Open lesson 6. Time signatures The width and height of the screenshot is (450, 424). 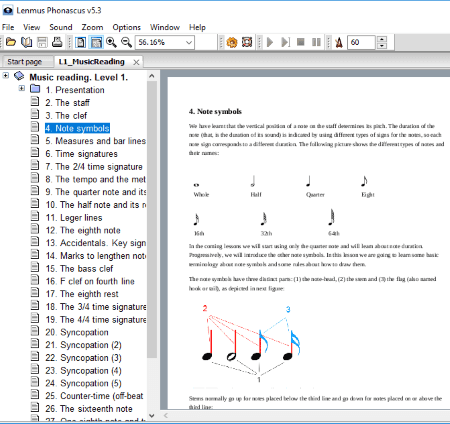click(81, 154)
